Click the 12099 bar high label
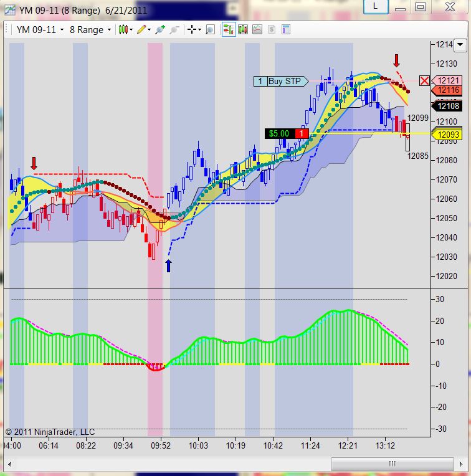 point(417,118)
